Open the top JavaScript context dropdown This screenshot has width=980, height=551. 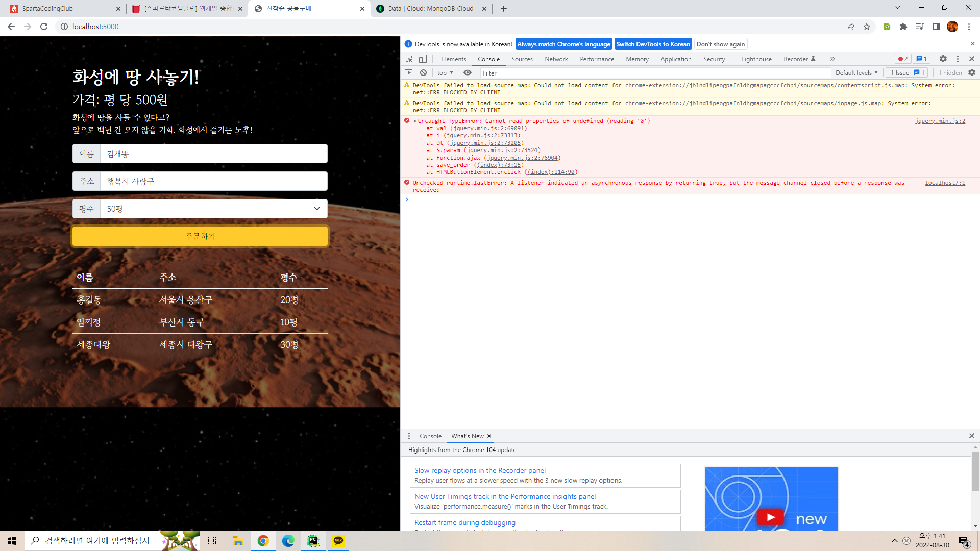[445, 73]
